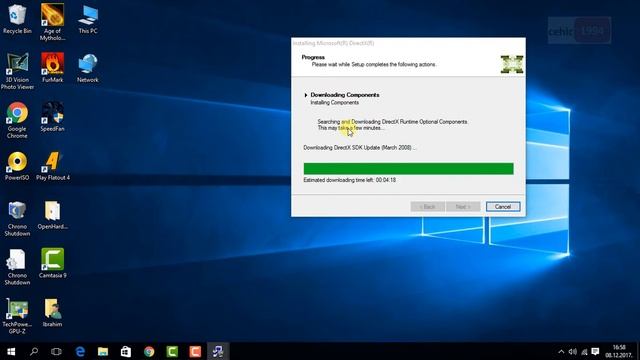The image size is (640, 360).
Task: Select the Camtasia 9 desktop shortcut
Action: click(x=52, y=263)
